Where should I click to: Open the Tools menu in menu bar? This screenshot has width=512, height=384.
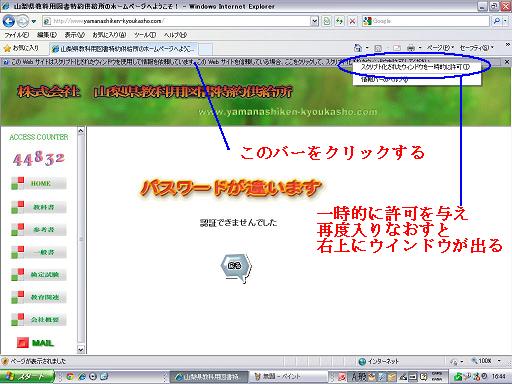[145, 35]
